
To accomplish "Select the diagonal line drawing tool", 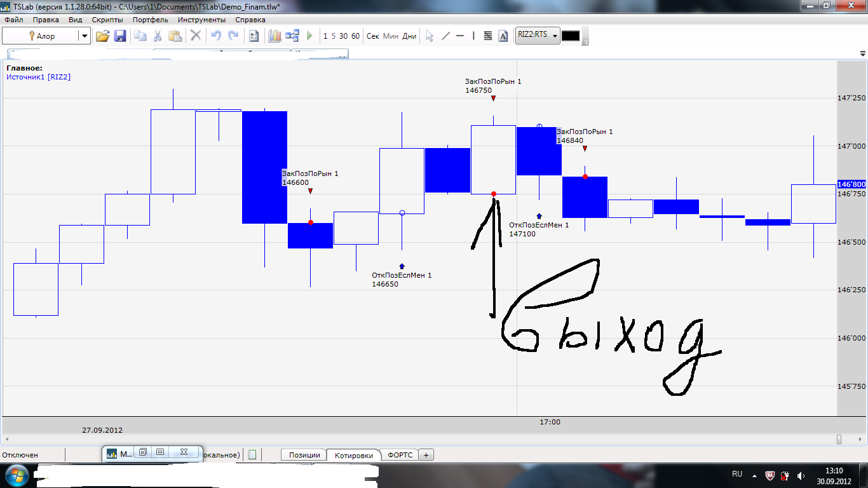I will click(445, 36).
